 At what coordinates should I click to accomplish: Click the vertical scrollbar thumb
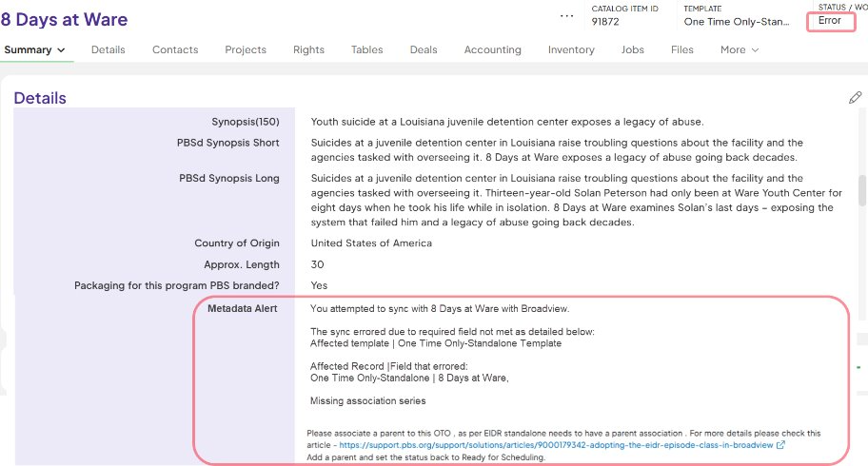(x=862, y=190)
